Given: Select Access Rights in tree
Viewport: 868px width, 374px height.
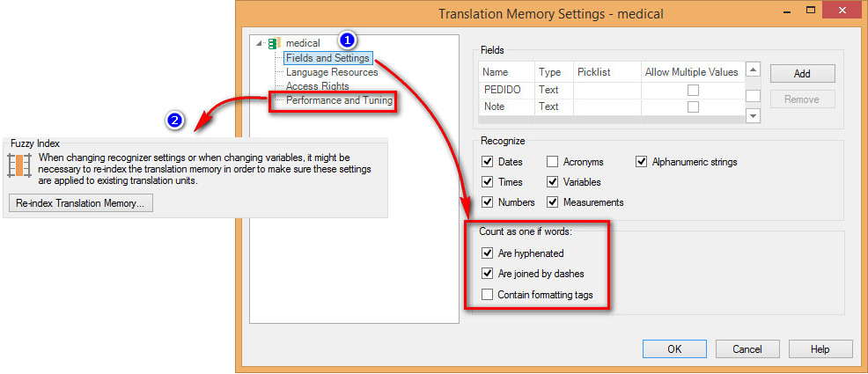Looking at the screenshot, I should pyautogui.click(x=317, y=86).
